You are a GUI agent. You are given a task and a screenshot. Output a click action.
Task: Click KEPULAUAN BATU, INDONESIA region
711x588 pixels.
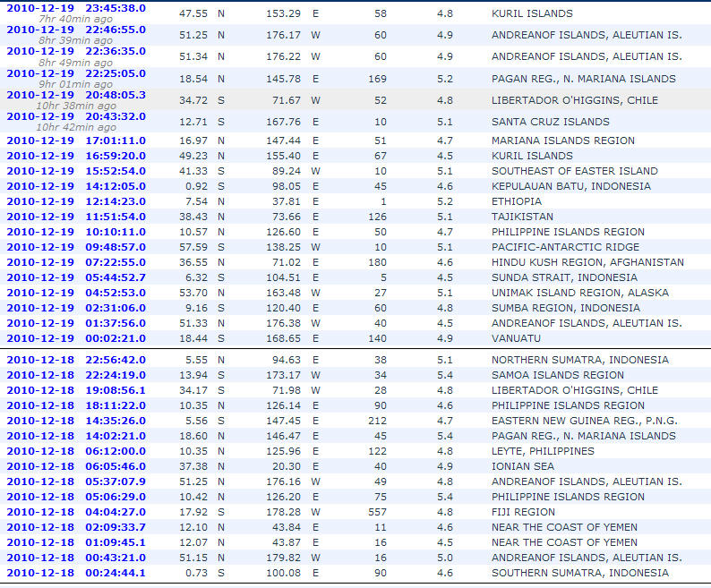tap(571, 186)
